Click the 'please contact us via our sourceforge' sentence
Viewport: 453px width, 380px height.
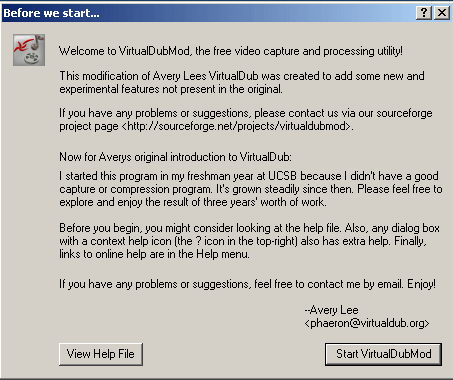[x=246, y=120]
